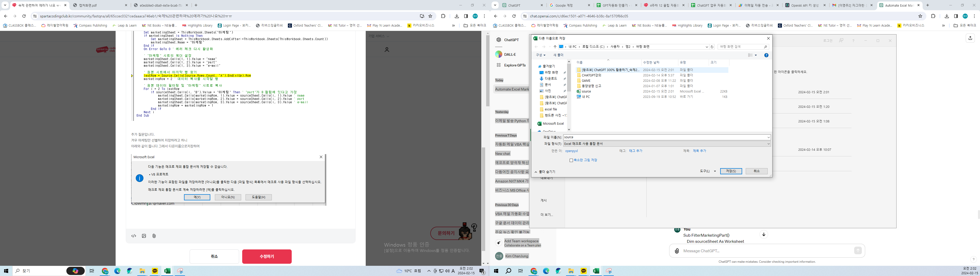Toggle the thumbnail save checkbox (축소판 그림 저장)
The image size is (980, 276).
[571, 160]
